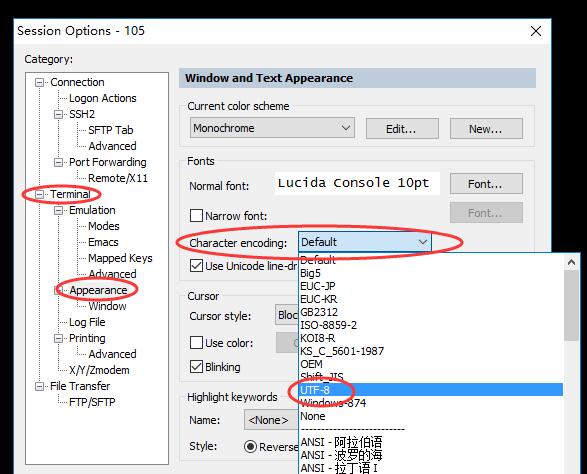Screen dimensions: 587x474
Task: Open Highlight keywords Name dropdown
Action: (x=271, y=420)
